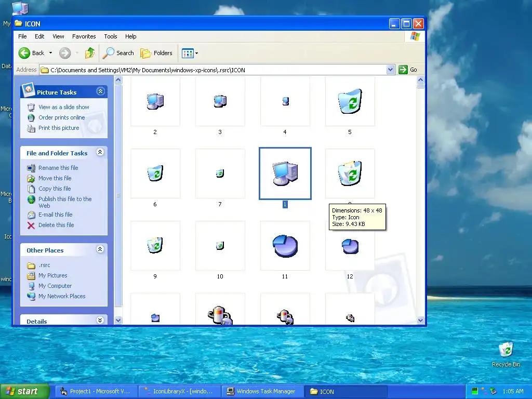Click the Go button

[408, 70]
